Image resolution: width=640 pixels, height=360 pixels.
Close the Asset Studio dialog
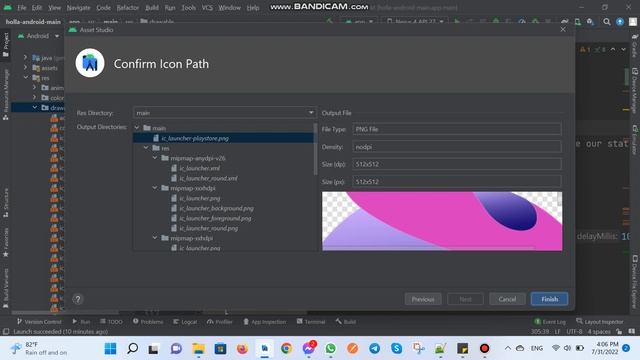point(563,29)
